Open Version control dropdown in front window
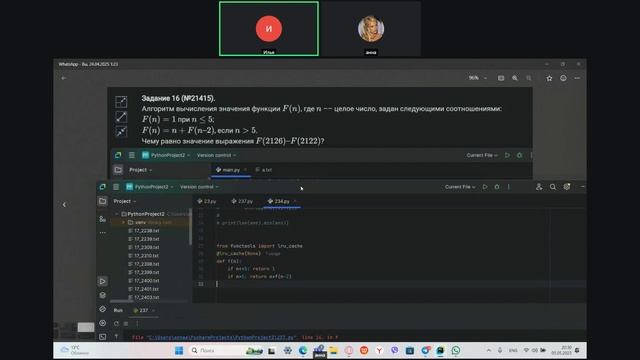Screen dimensions: 640x360 (x=199, y=187)
